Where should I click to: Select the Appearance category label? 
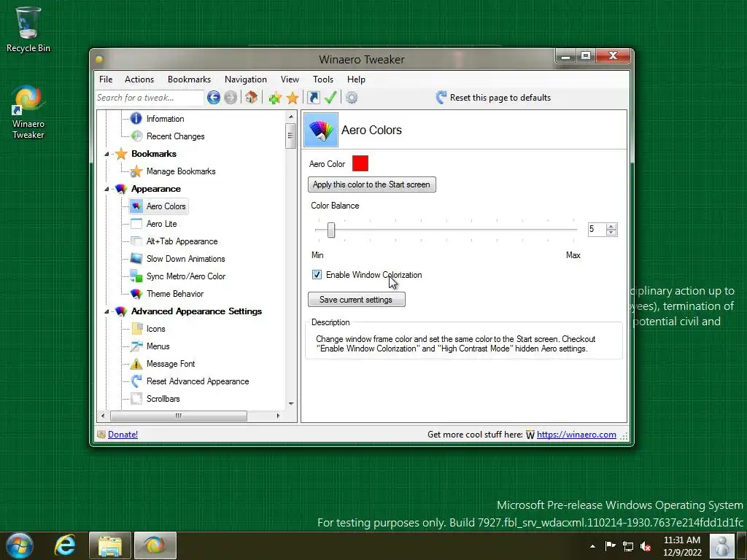[156, 189]
